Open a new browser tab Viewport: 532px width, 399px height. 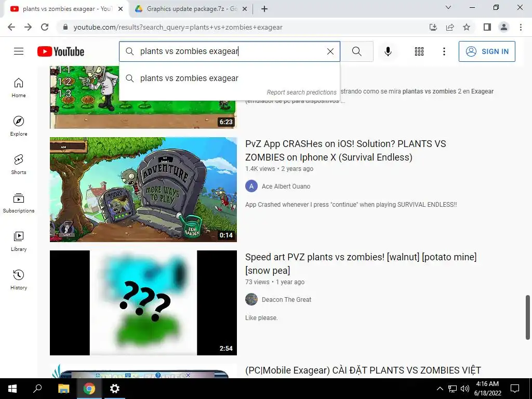[264, 9]
